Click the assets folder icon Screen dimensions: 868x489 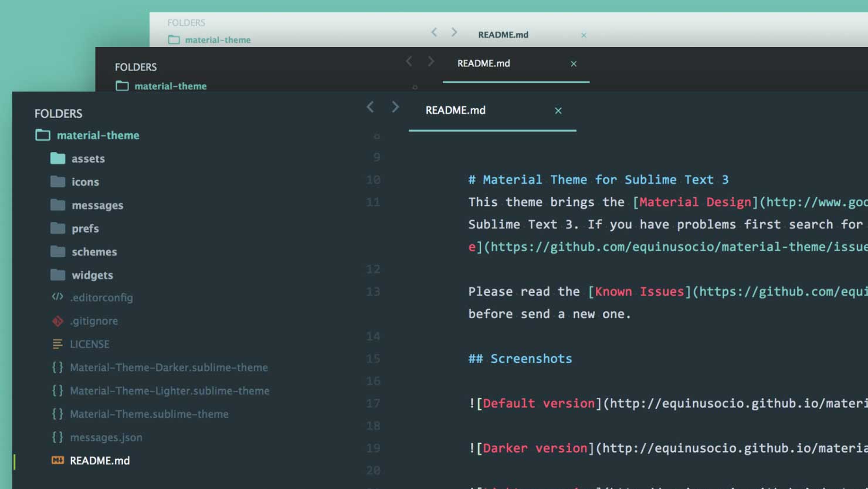tap(57, 158)
